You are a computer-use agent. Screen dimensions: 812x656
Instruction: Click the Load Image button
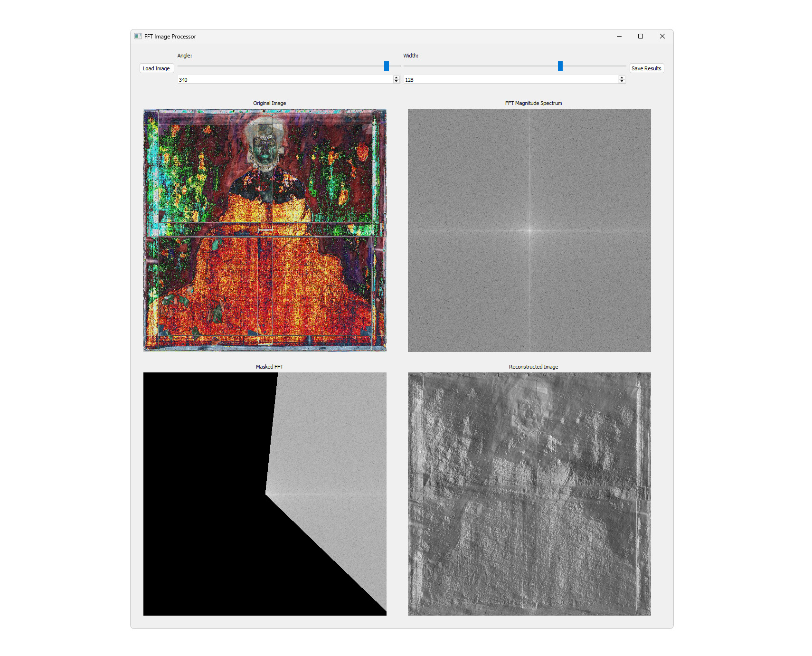tap(156, 68)
